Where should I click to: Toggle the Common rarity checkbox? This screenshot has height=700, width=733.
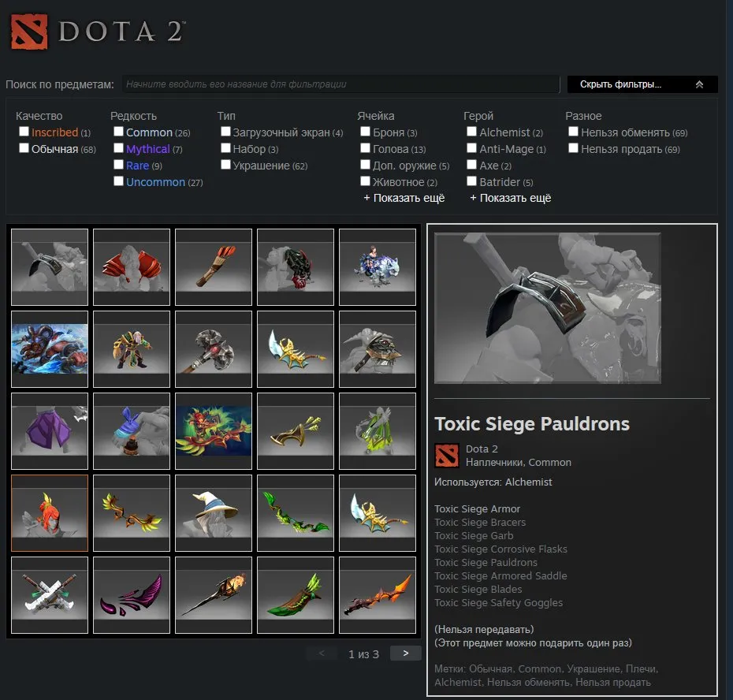pyautogui.click(x=118, y=132)
